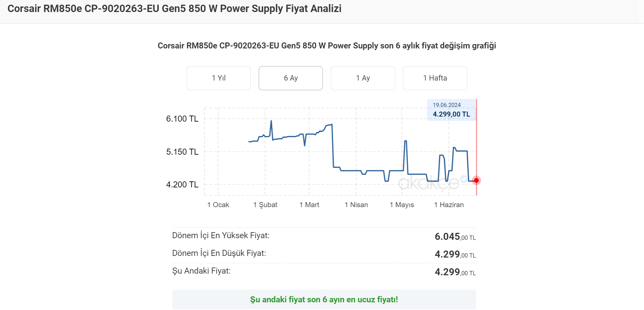This screenshot has height=310, width=644.
Task: Show the 1 Ay price history
Action: click(x=363, y=78)
